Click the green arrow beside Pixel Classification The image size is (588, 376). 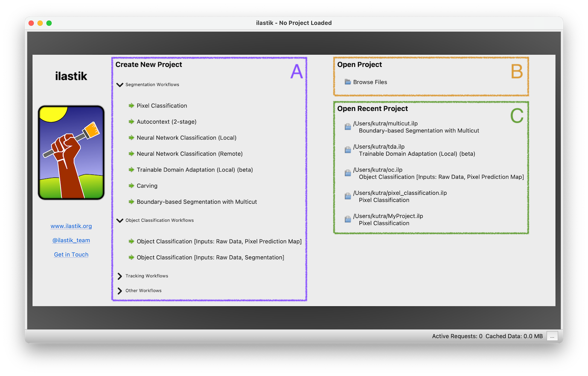131,106
